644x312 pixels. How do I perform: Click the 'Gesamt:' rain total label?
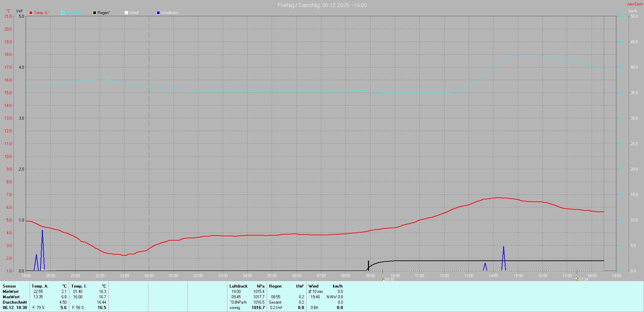[275, 302]
